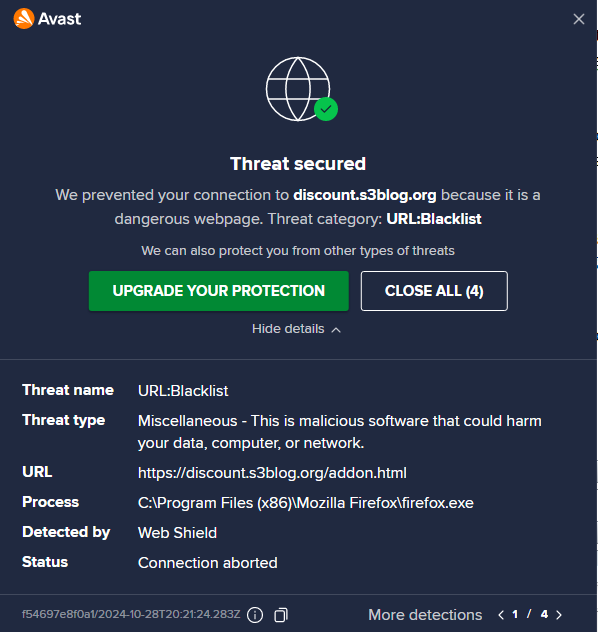Click the Connection aborted status value

tap(208, 563)
